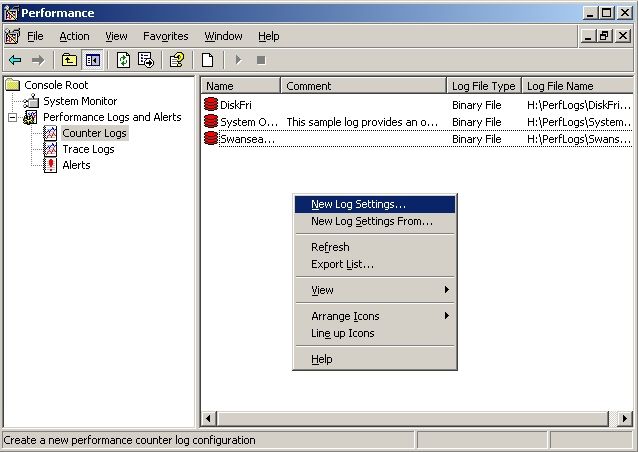Click the Refresh toolbar icon
The height and width of the screenshot is (452, 638).
tap(123, 60)
